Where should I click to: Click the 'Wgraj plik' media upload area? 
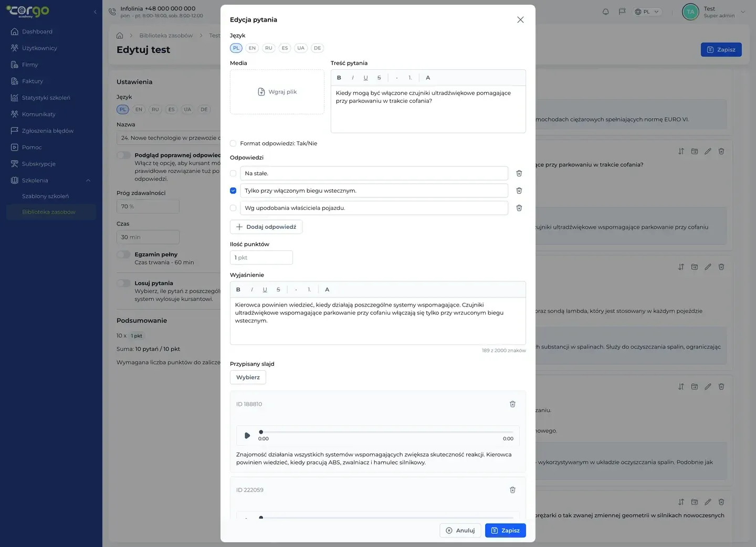tap(277, 92)
